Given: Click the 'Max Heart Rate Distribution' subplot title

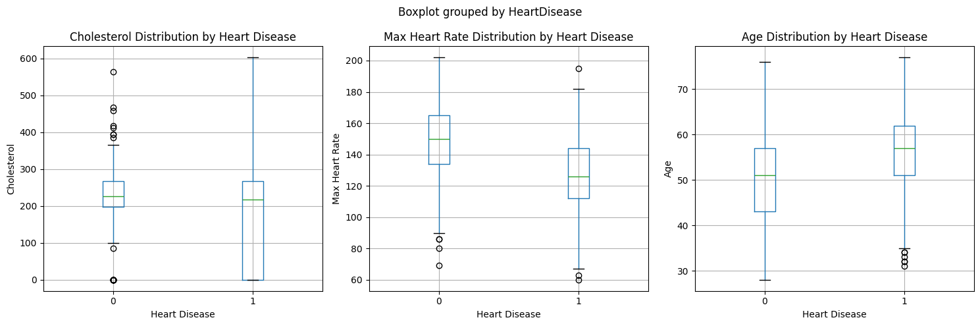Looking at the screenshot, I should click(x=508, y=37).
